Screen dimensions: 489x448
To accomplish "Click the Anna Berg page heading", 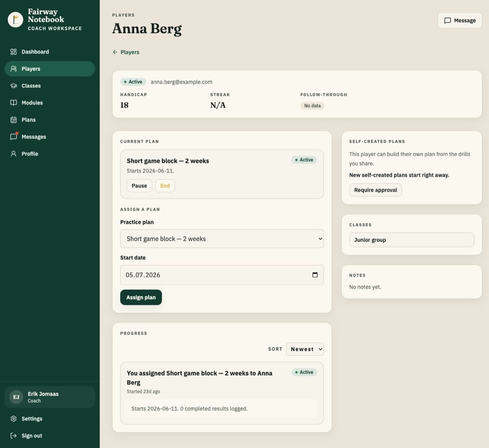I will (147, 29).
